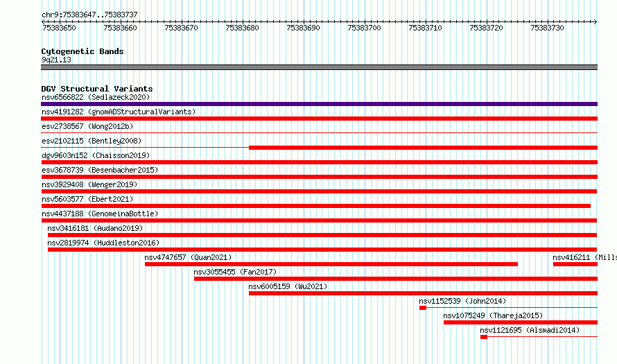Click the dgv9603n152 (Chaisson2019) label
The image size is (617, 364).
(96, 155)
